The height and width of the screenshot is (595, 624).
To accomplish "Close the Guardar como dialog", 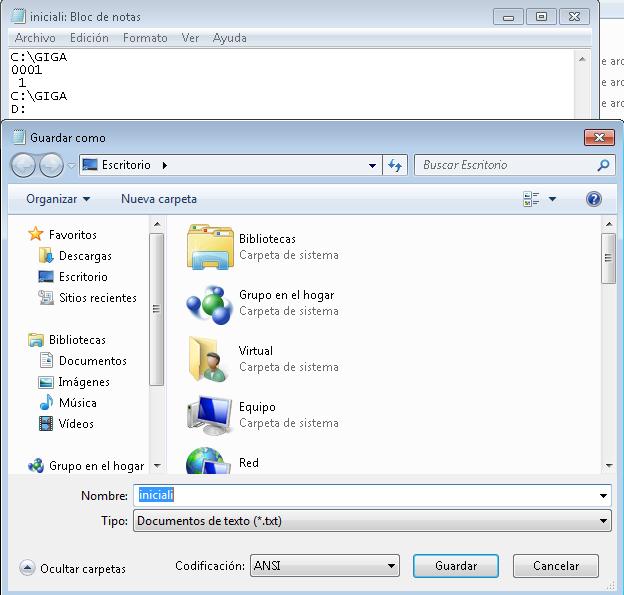I will click(x=599, y=138).
